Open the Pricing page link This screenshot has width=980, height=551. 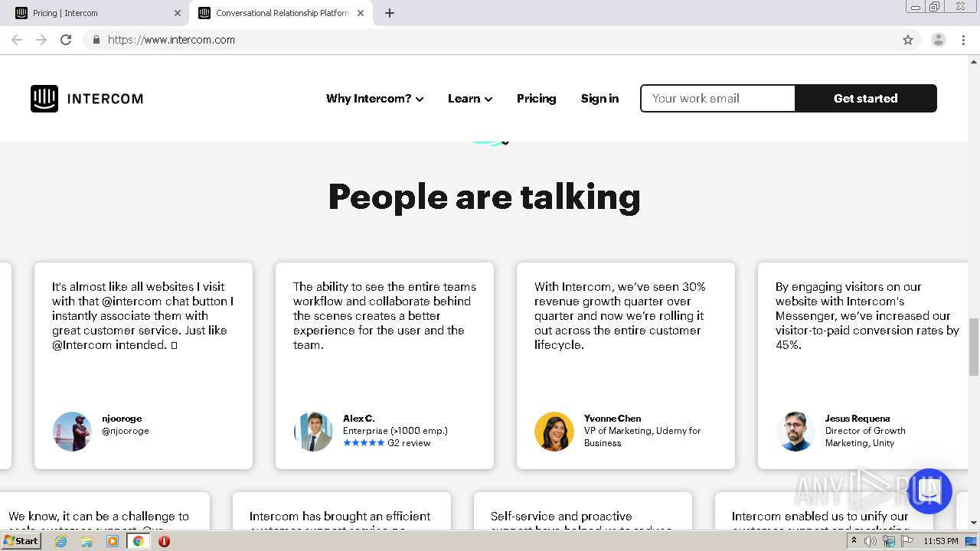(x=536, y=99)
